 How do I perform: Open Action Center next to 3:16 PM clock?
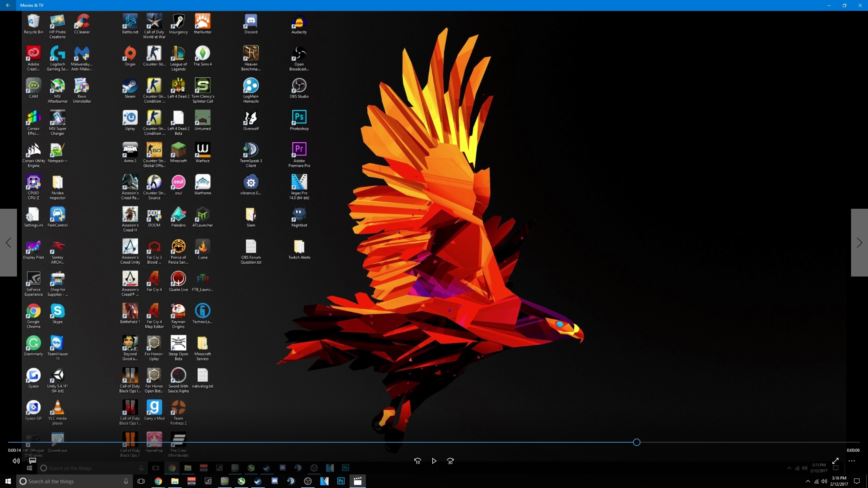pos(857,481)
